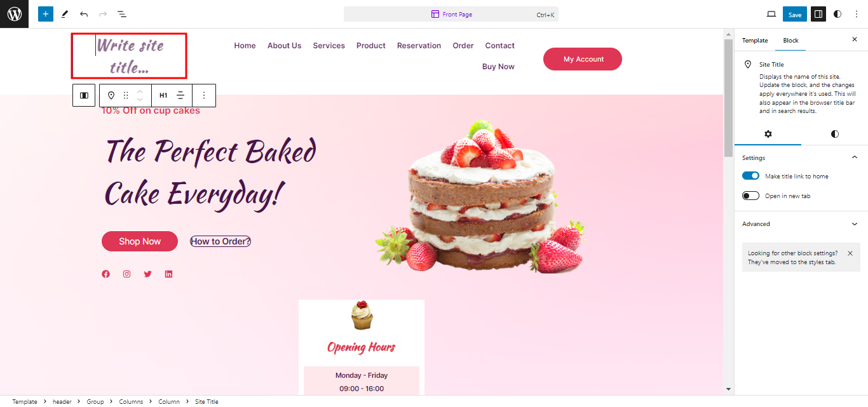Open the Styles half-circle icon in top bar

(x=837, y=14)
